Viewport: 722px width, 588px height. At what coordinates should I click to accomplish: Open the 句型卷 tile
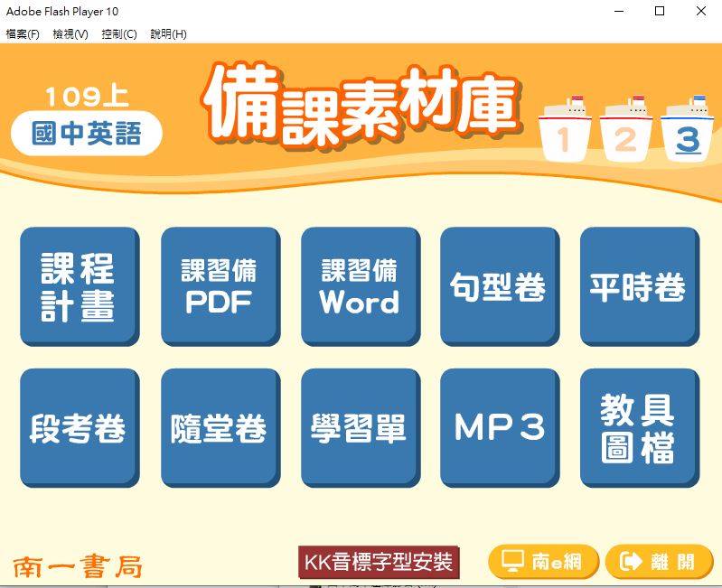500,286
